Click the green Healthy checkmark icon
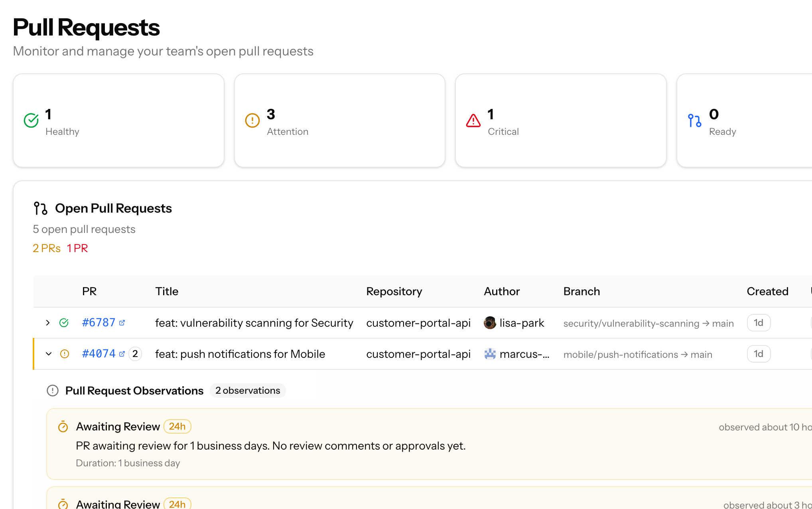The image size is (812, 509). tap(31, 120)
